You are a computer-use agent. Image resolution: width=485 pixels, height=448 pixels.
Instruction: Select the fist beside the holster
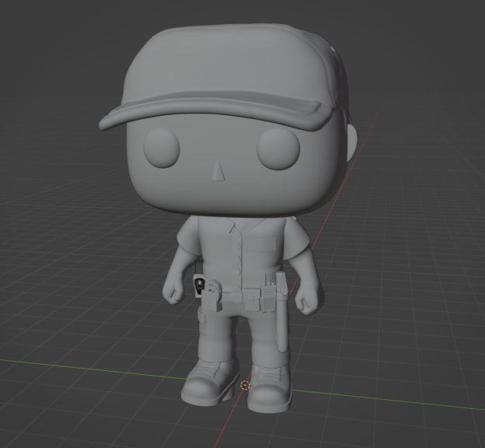[174, 291]
